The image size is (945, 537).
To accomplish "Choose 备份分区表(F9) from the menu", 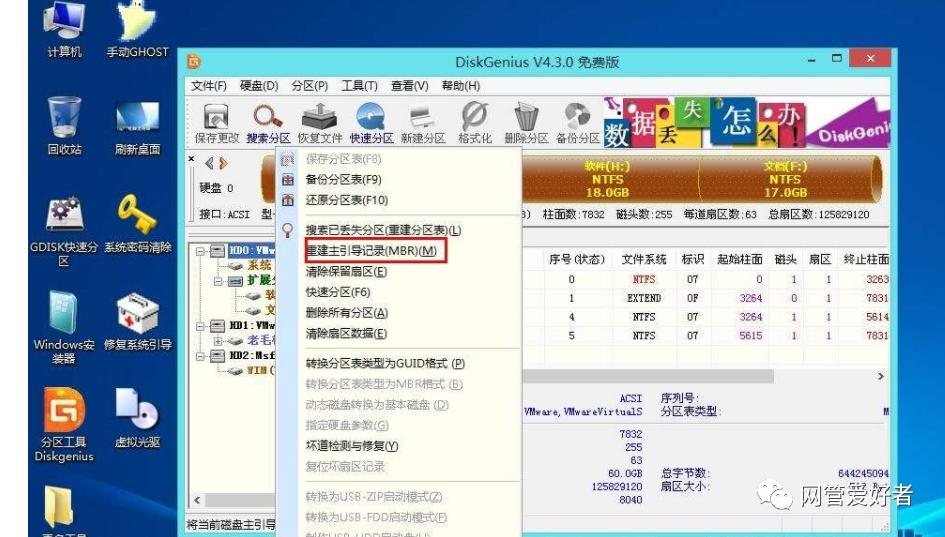I will (x=344, y=180).
